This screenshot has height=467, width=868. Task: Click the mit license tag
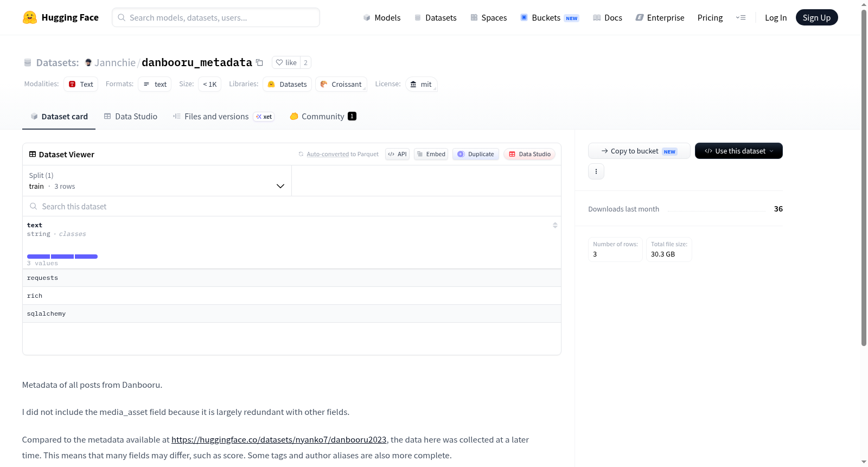pyautogui.click(x=422, y=84)
